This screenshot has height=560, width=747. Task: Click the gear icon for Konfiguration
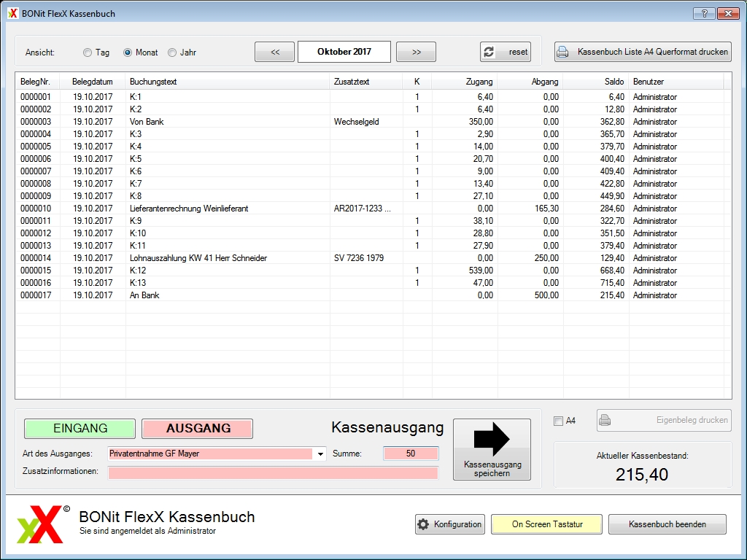point(423,524)
